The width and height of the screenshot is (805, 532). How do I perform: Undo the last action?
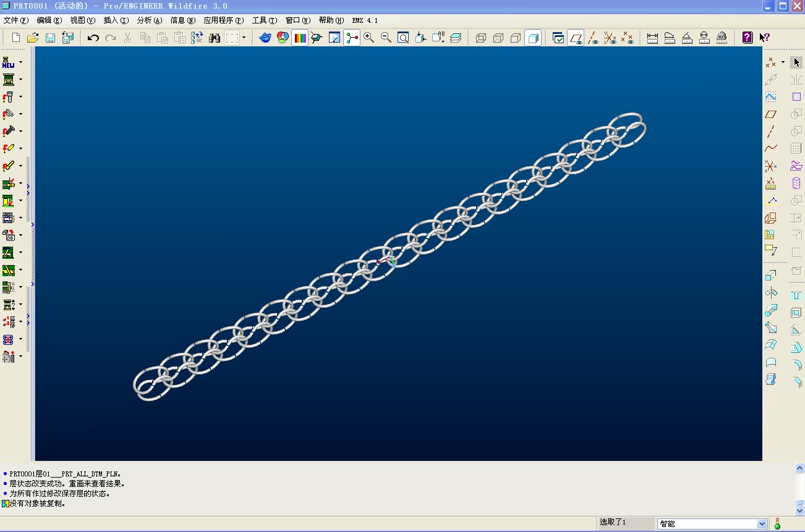(93, 38)
